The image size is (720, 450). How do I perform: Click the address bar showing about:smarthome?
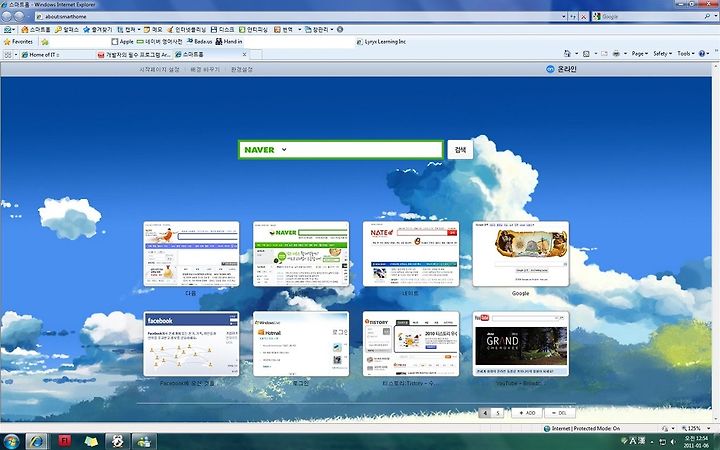298,16
